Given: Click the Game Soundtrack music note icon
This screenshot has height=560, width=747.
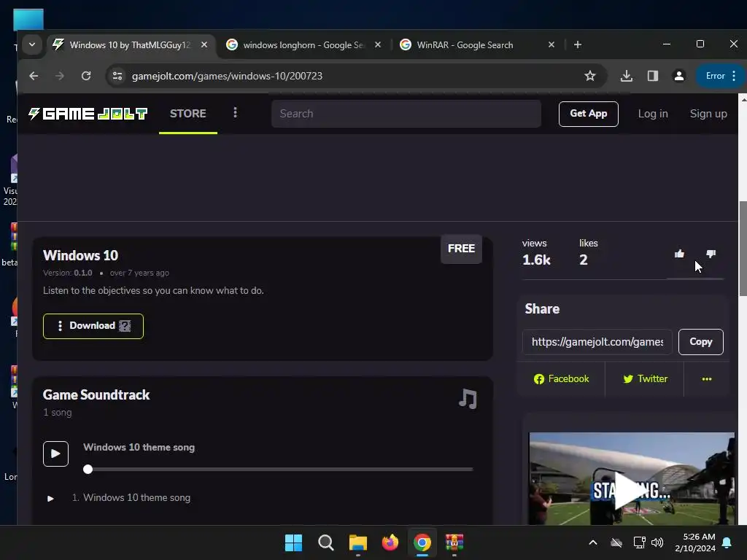Looking at the screenshot, I should click(468, 399).
